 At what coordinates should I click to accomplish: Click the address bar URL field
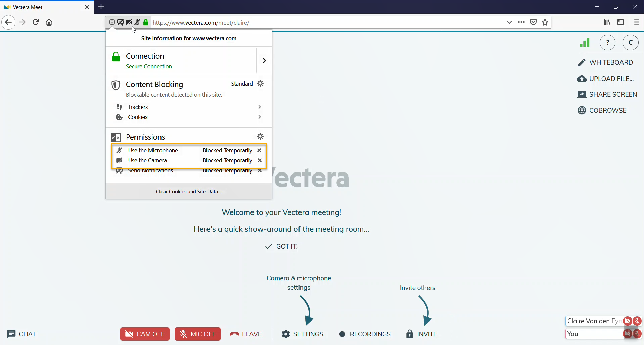click(x=327, y=23)
